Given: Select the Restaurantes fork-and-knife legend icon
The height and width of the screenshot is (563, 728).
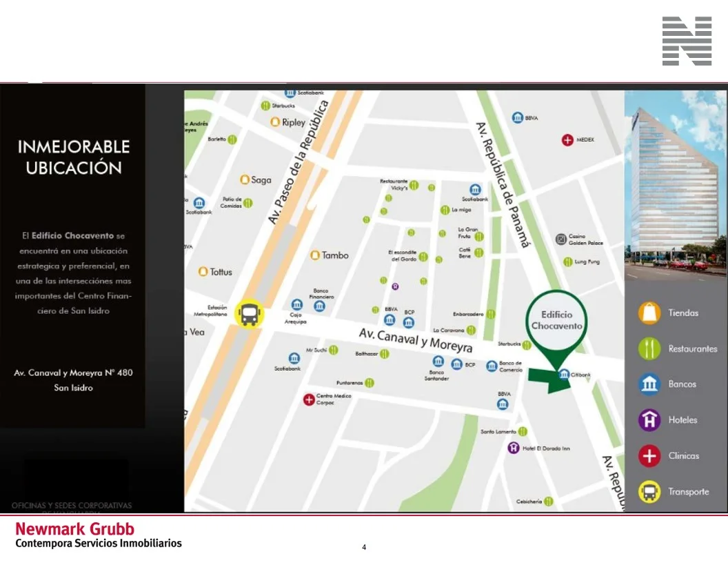Looking at the screenshot, I should (649, 348).
